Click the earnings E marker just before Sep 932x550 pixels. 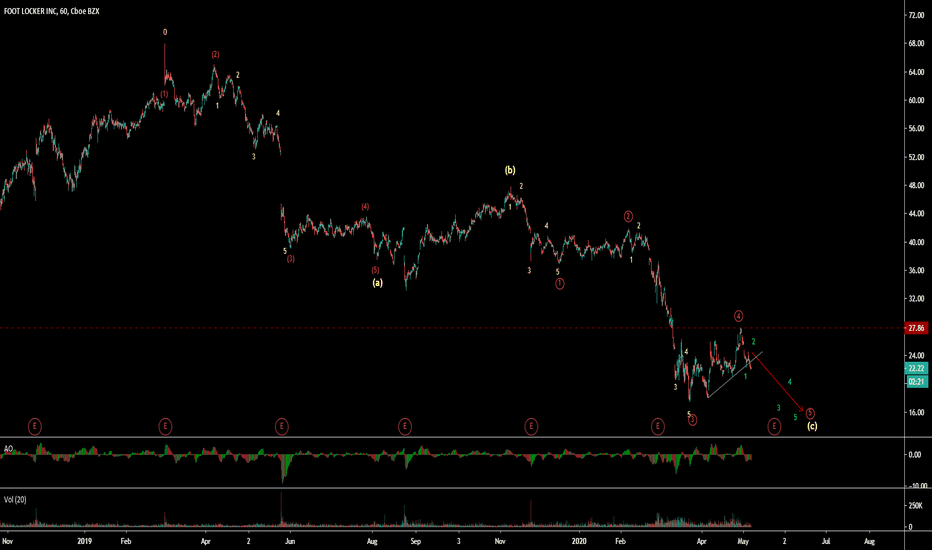coord(405,426)
